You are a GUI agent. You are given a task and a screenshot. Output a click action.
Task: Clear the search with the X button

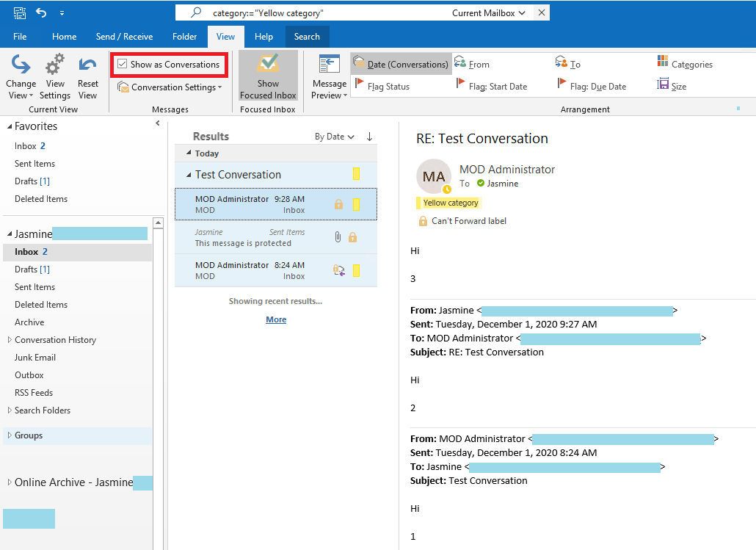(542, 12)
